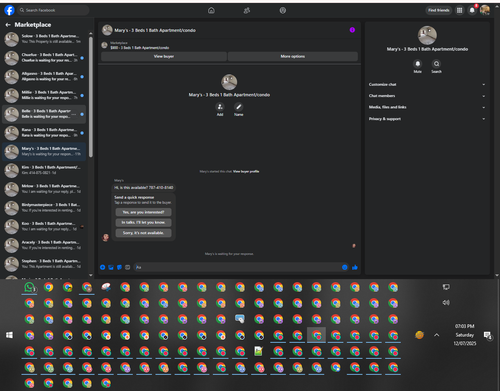Expand Media, files and links section
Viewport: 500px width, 391px height.
tap(427, 107)
